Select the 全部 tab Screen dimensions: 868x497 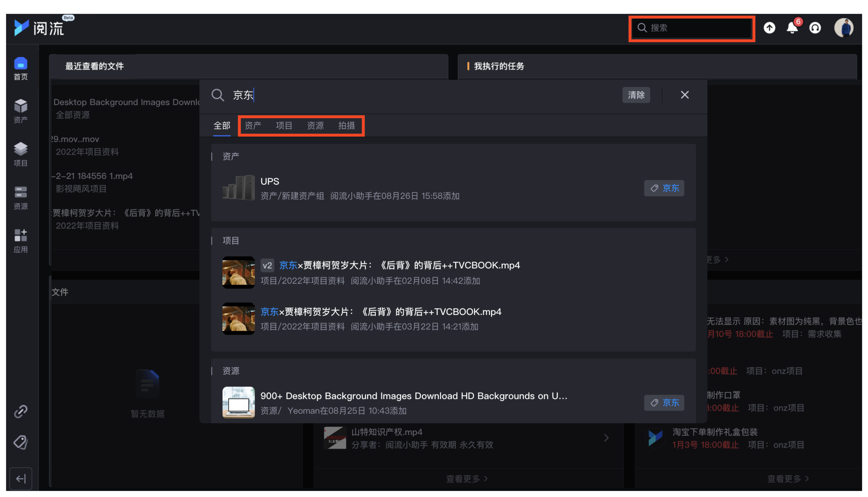[x=222, y=126]
